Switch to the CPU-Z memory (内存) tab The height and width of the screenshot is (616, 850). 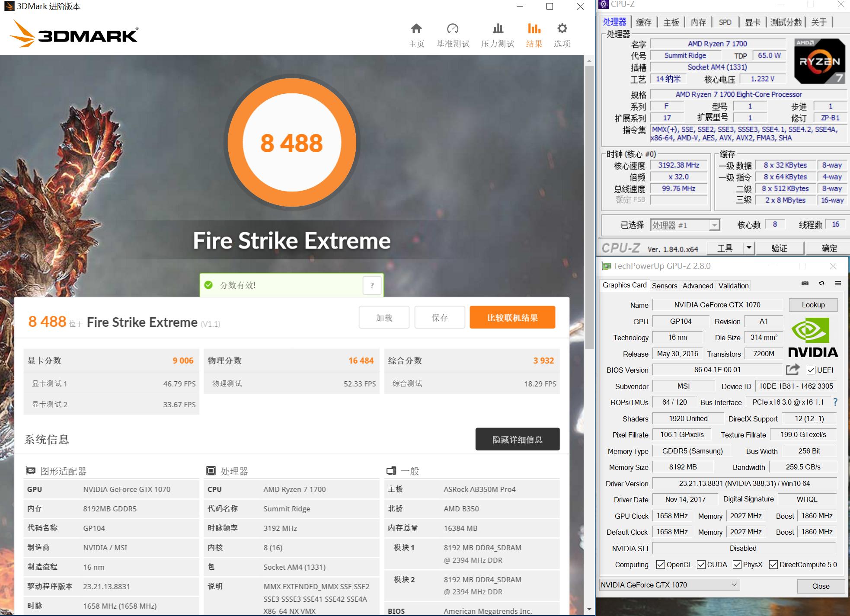click(x=698, y=22)
